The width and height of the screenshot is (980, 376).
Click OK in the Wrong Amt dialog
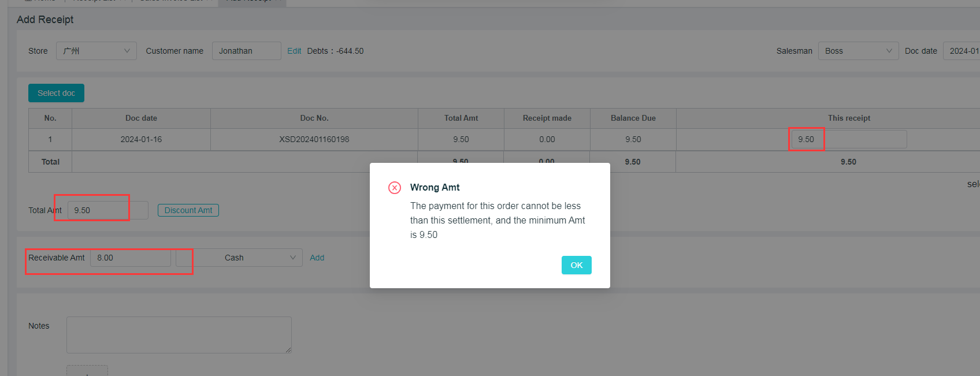(576, 265)
